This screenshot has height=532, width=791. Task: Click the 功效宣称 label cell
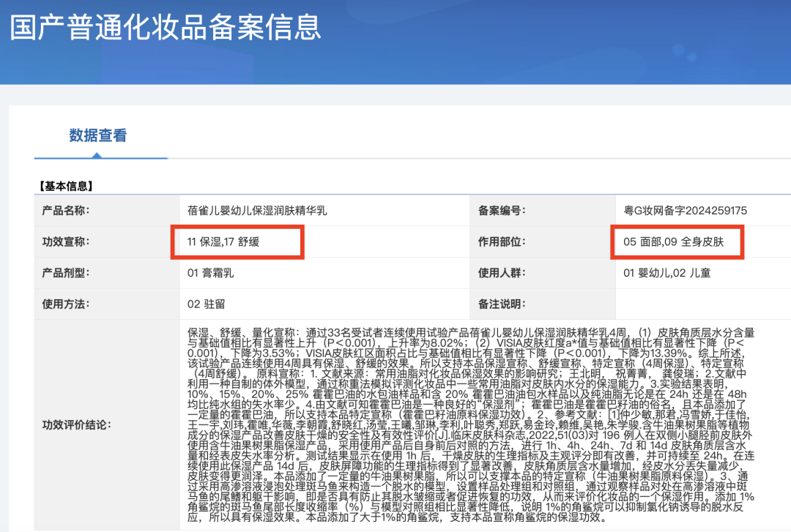click(107, 241)
